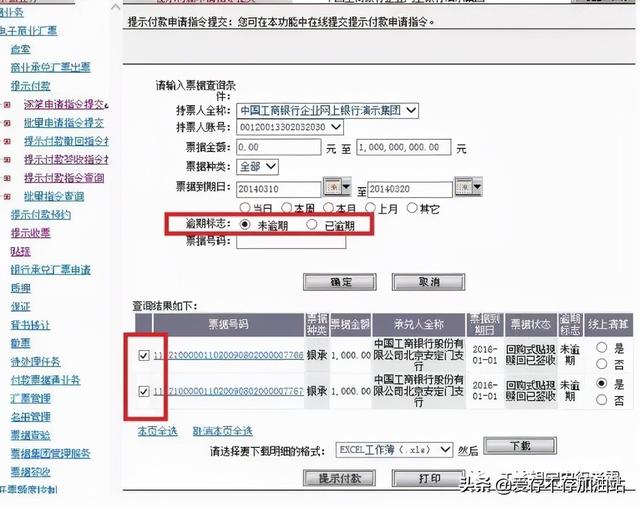The image size is (640, 508).
Task: Select the 已逾期 radio button
Action: click(311, 224)
